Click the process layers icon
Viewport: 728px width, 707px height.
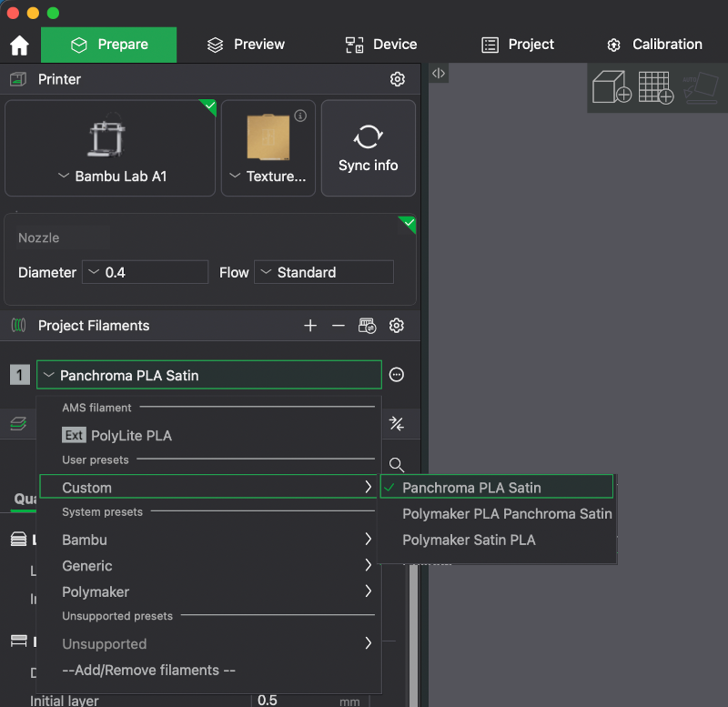tap(18, 423)
